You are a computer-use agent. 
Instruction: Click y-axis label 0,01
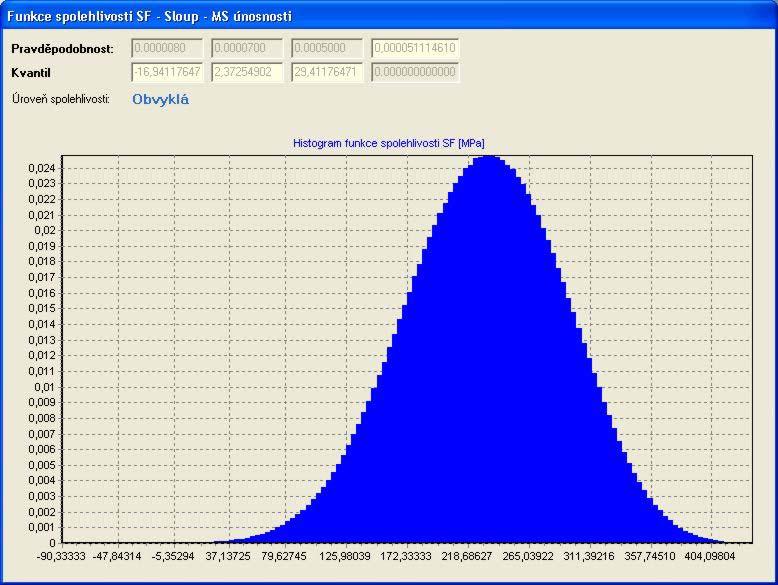(x=45, y=387)
